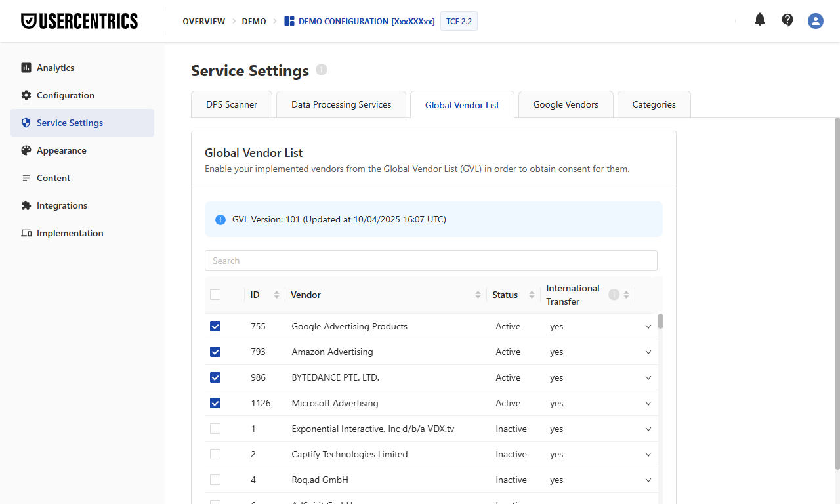Click the Analytics chart icon

tap(26, 68)
